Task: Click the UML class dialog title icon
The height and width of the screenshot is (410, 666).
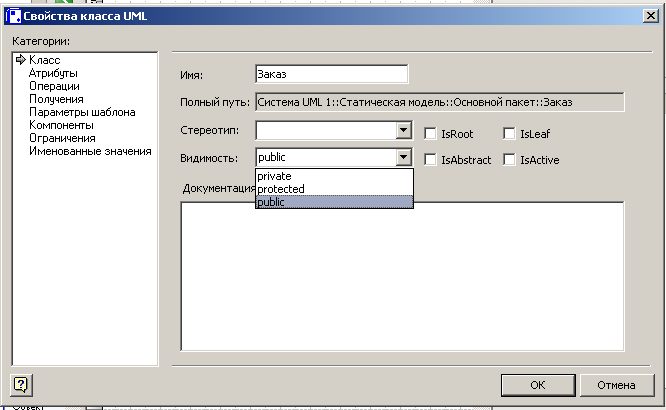Action: tap(13, 16)
